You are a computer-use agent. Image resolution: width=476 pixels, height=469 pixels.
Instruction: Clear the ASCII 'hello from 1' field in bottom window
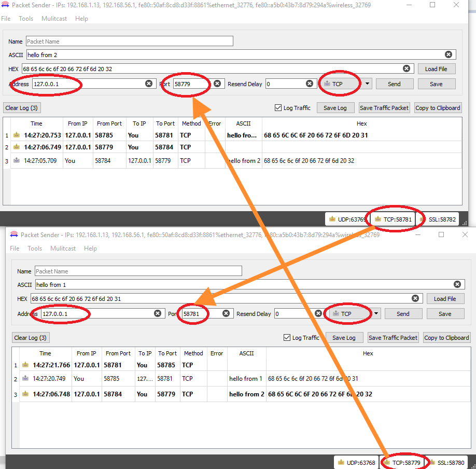click(457, 284)
